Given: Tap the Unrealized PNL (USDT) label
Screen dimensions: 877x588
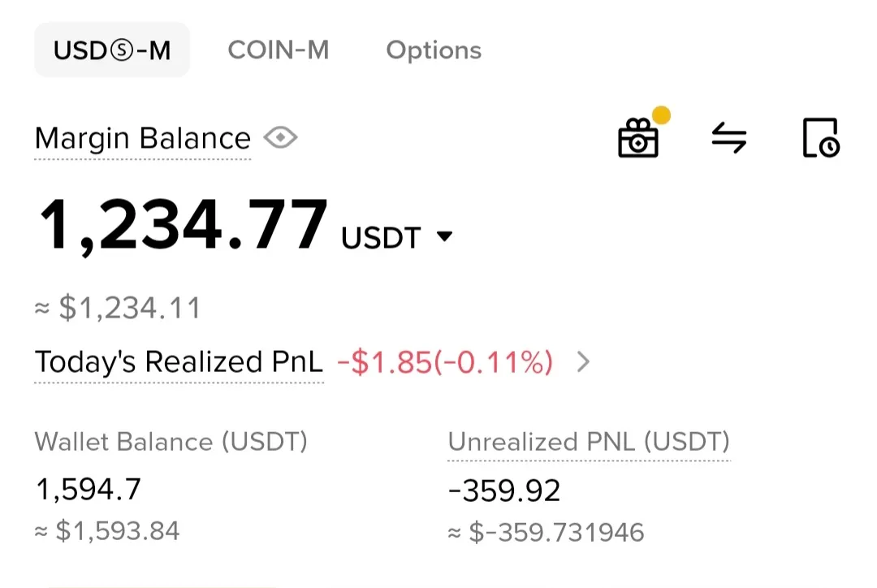Looking at the screenshot, I should coord(589,442).
